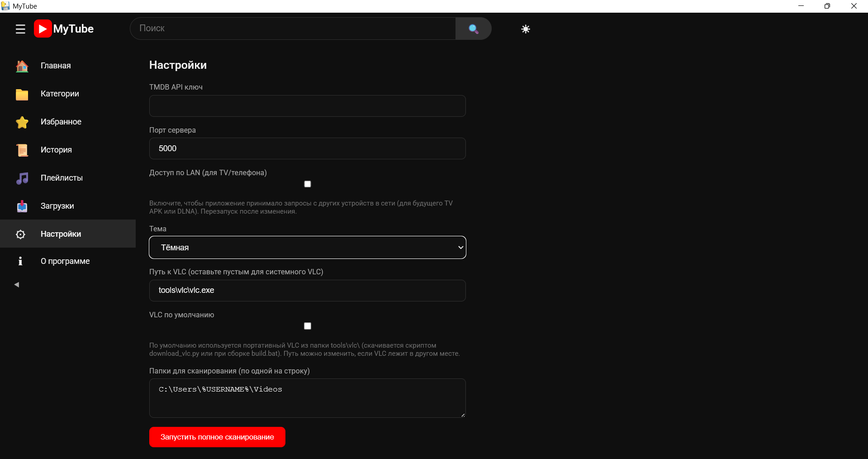Click the gear icon for Настройки

[x=20, y=234]
